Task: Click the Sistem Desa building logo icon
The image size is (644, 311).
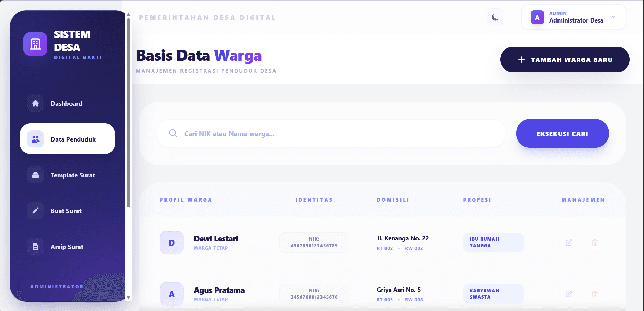Action: click(35, 44)
